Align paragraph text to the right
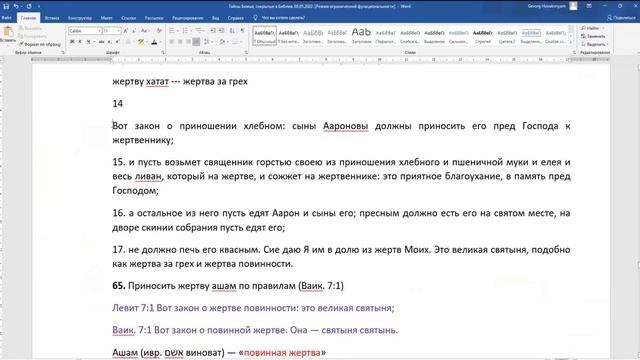 (188, 42)
